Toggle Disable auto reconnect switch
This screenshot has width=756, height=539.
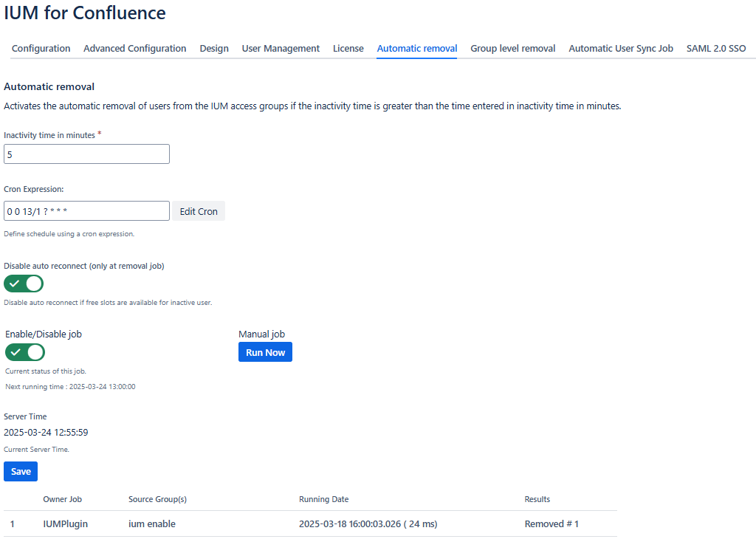24,284
